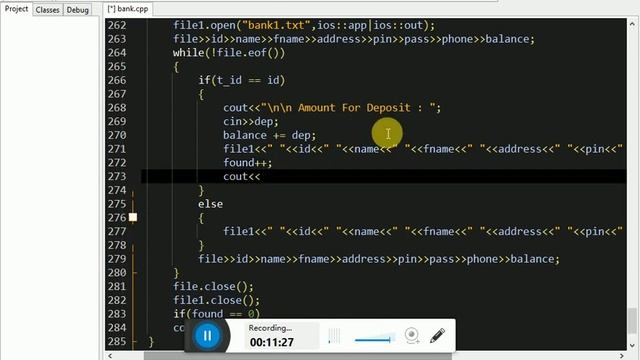640x360 pixels.
Task: Click the 'else' keyword on line 275
Action: pyautogui.click(x=211, y=204)
